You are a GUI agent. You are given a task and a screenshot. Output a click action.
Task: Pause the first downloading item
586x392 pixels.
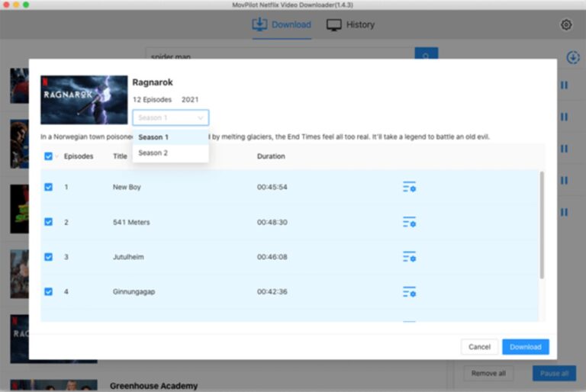pyautogui.click(x=564, y=85)
